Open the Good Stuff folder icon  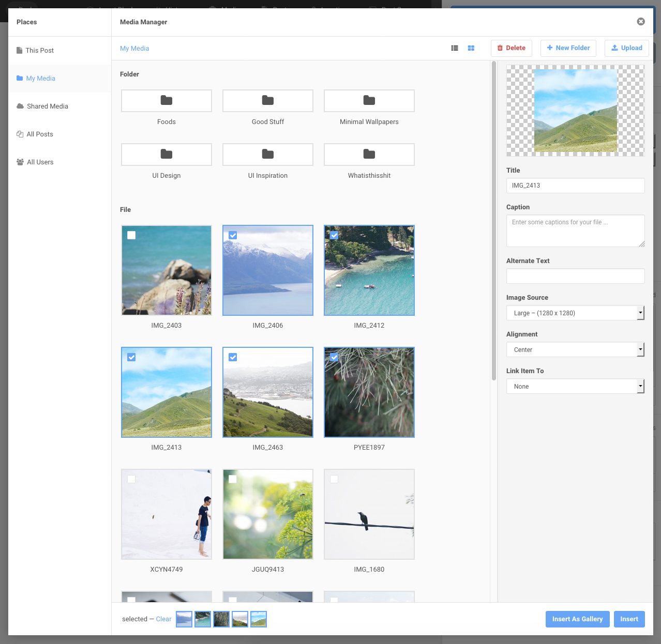(x=268, y=101)
